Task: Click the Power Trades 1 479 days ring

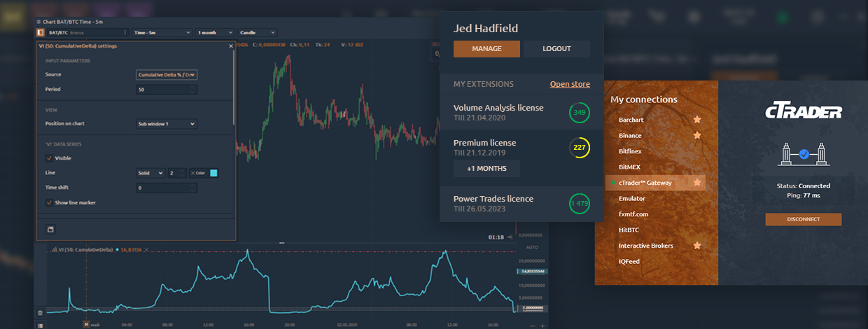Action: 579,203
